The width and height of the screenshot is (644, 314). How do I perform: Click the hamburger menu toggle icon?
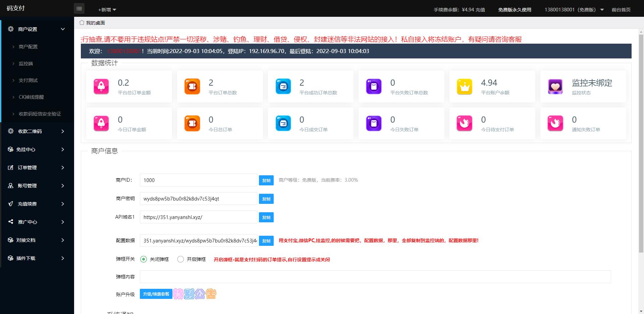79,8
